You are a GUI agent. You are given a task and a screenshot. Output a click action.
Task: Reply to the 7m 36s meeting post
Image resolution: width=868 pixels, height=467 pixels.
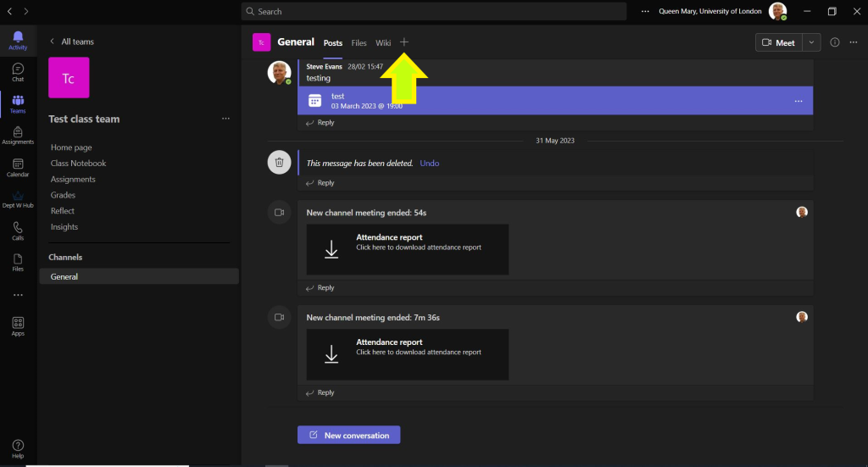click(x=320, y=392)
